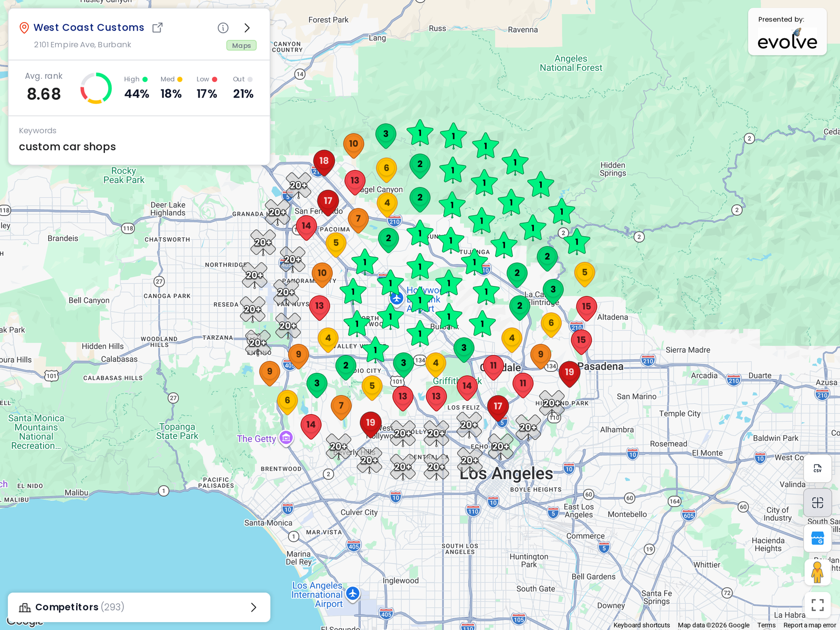Click the 8.68 average rank value
Image resolution: width=840 pixels, height=630 pixels.
click(44, 94)
